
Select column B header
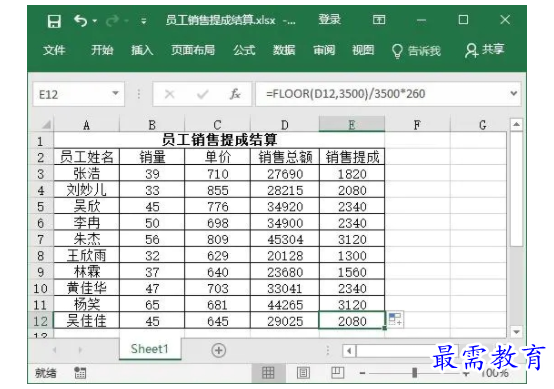(152, 125)
